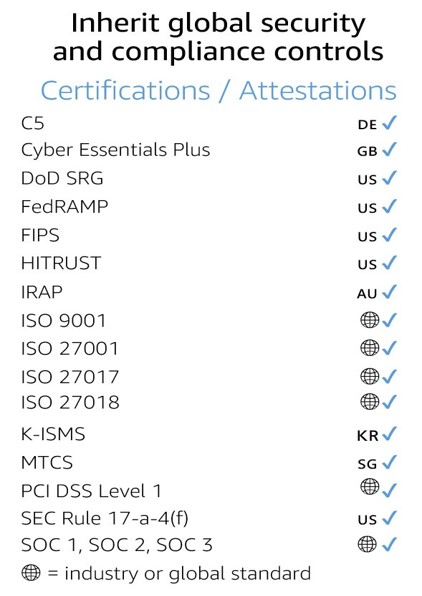422x596 pixels.
Task: Click the globe icon next to ISO 9001
Action: [x=369, y=320]
